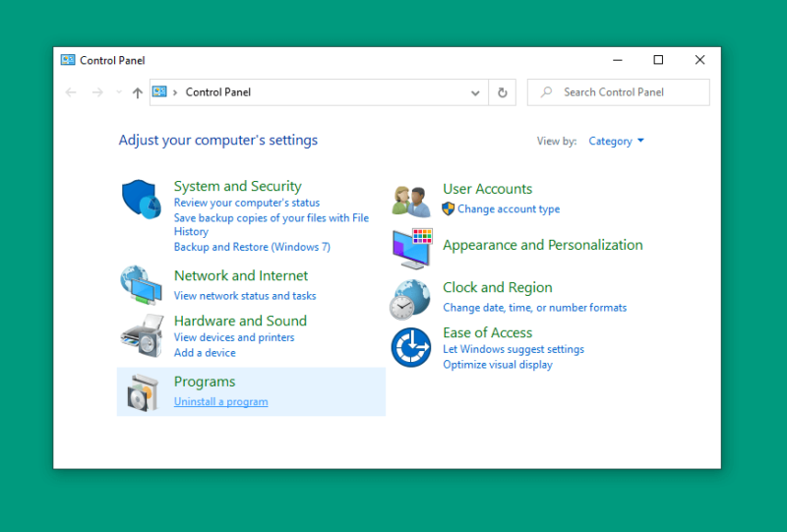Click the breadcrumb chevron before Control Panel
This screenshot has width=787, height=532.
(175, 92)
